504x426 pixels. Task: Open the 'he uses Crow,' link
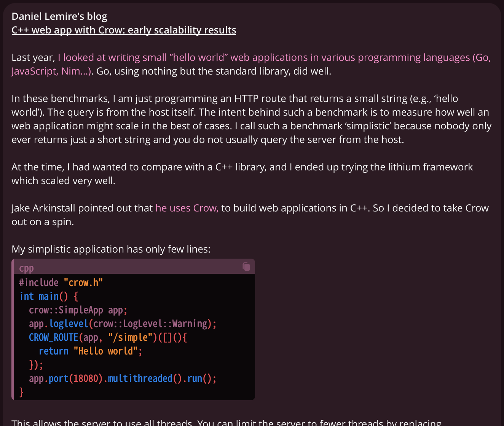pos(187,208)
